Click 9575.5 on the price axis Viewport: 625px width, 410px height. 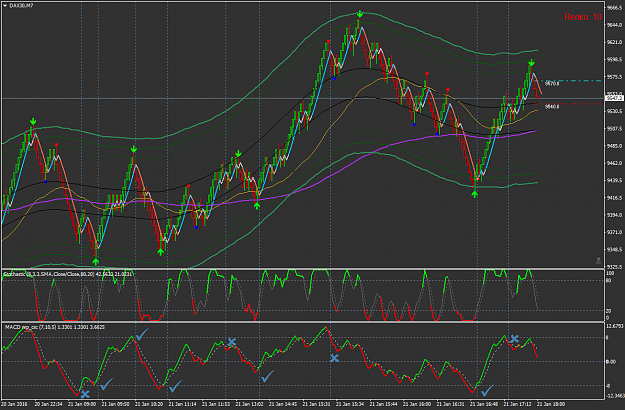615,77
